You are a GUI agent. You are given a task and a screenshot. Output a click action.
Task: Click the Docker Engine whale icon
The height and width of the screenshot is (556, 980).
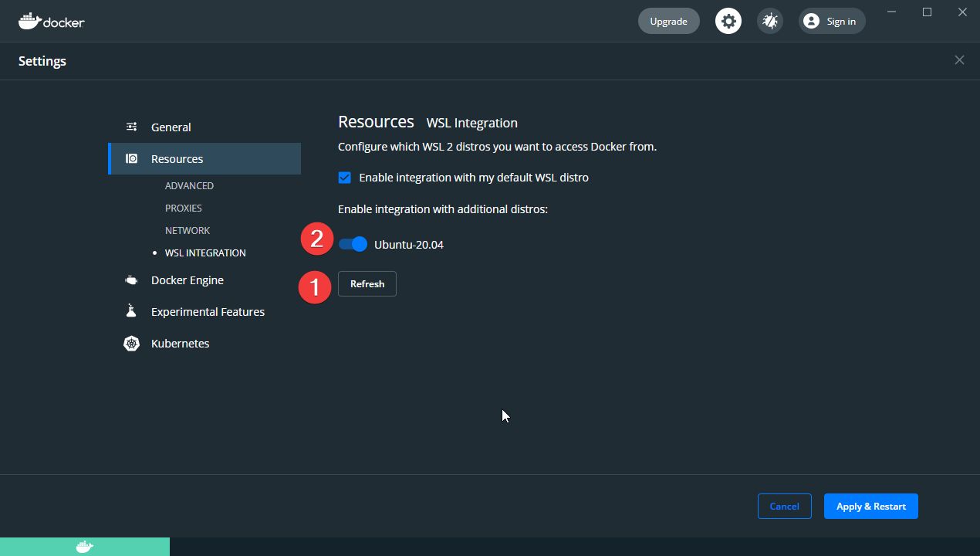pos(132,280)
